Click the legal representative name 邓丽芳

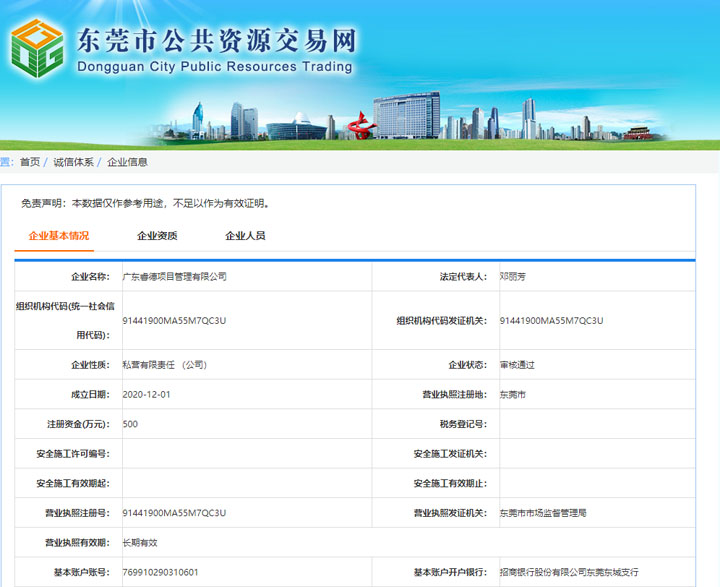tap(514, 276)
